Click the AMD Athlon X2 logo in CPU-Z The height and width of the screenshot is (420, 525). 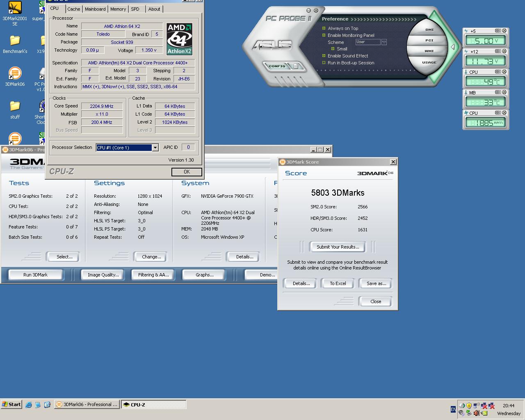click(x=179, y=39)
